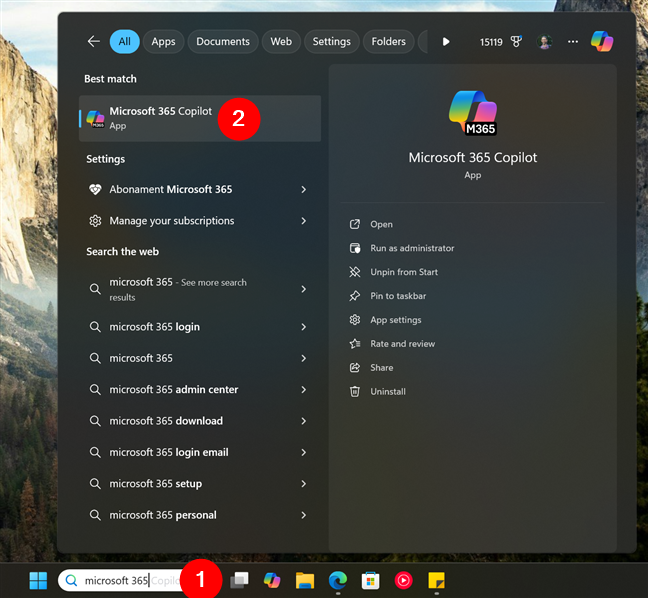The height and width of the screenshot is (598, 648).
Task: Open Abonament Microsoft 365 setting
Action: pyautogui.click(x=200, y=189)
